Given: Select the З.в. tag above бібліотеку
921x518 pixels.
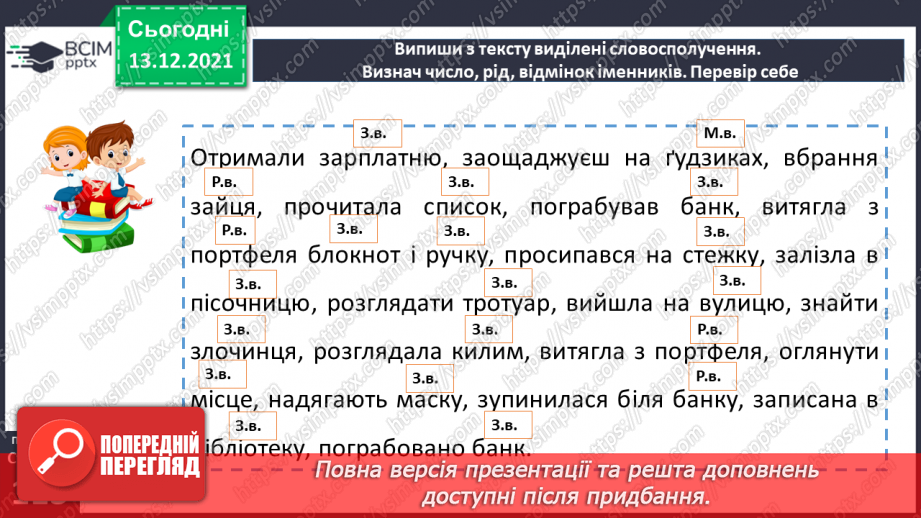Looking at the screenshot, I should 252,426.
